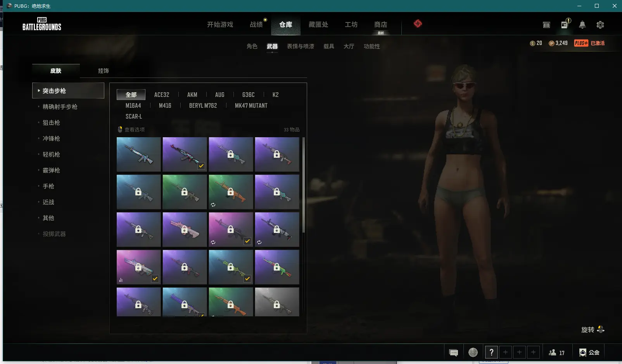Click first empty plus party slot

[505, 352]
